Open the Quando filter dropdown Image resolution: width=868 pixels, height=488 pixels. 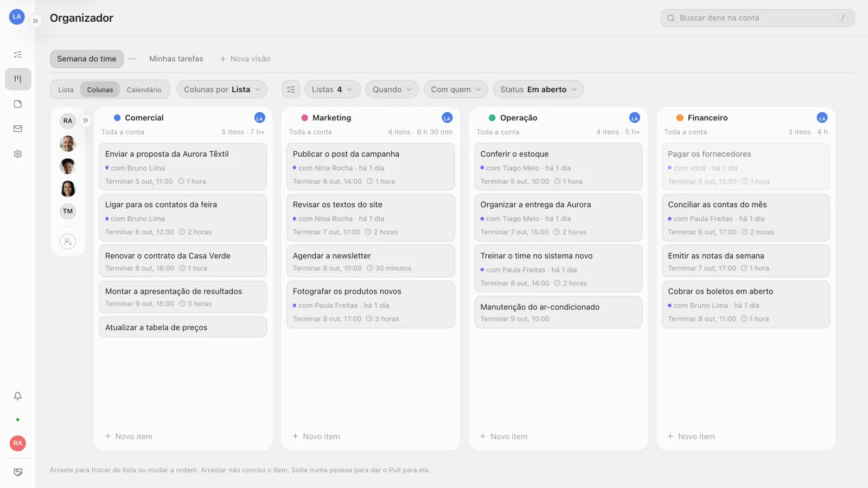coord(392,89)
